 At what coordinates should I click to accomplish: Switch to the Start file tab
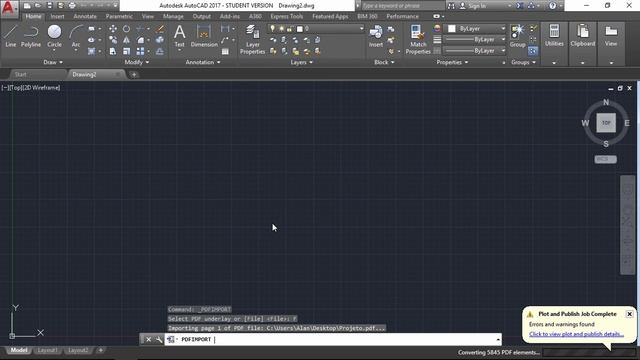click(20, 74)
